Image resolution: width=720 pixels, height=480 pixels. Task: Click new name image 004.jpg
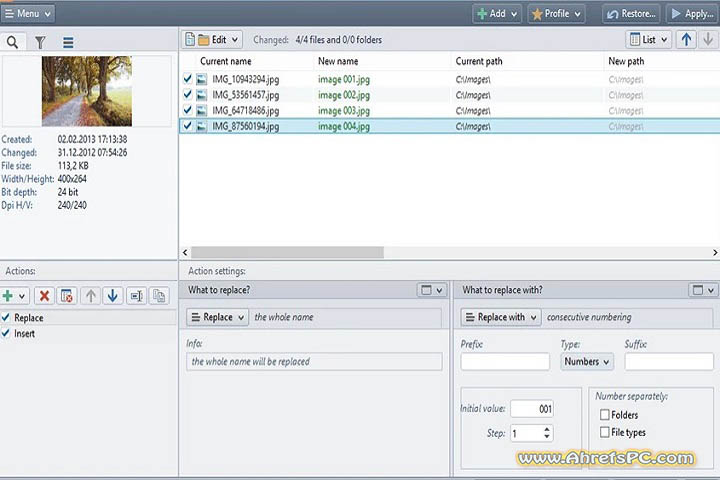344,126
